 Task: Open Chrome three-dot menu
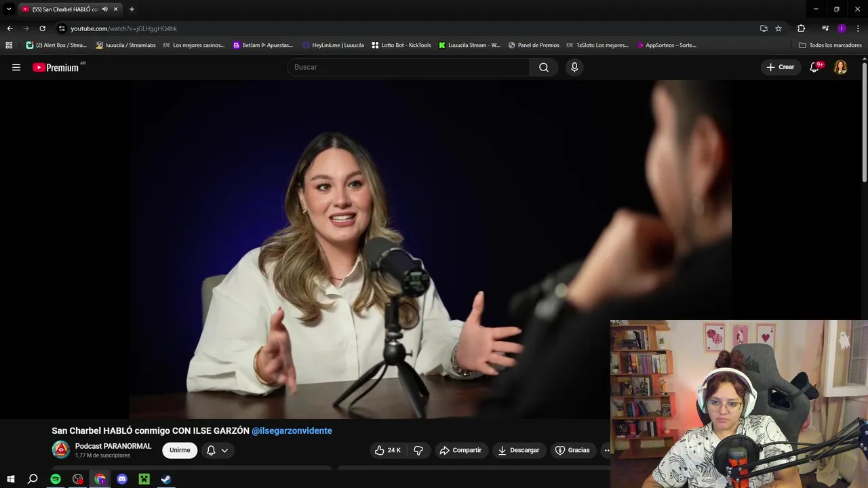tap(858, 28)
